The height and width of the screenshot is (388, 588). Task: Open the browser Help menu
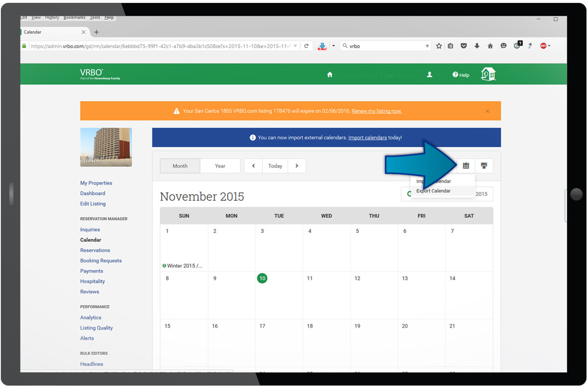[109, 18]
